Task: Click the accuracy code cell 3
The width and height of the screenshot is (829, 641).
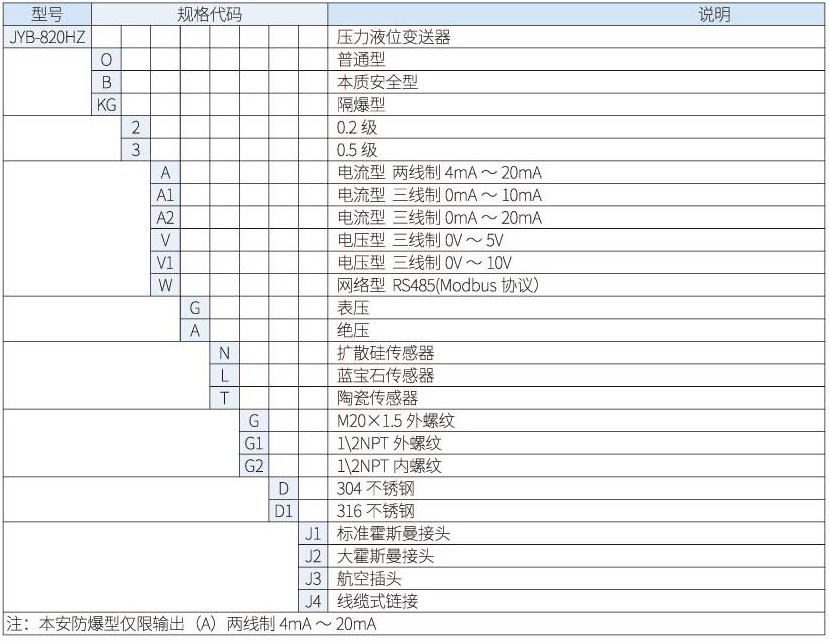Action: tap(136, 150)
